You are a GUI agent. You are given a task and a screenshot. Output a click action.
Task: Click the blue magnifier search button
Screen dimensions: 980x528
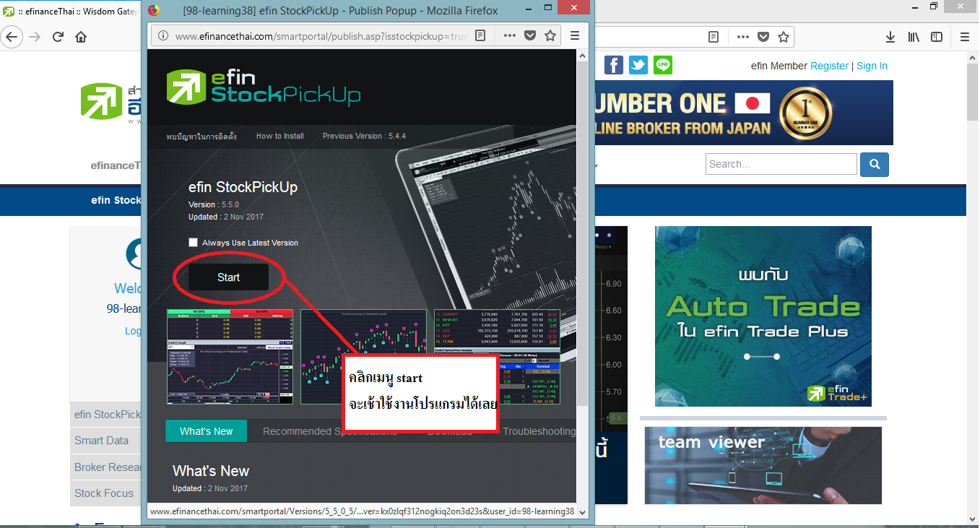874,165
